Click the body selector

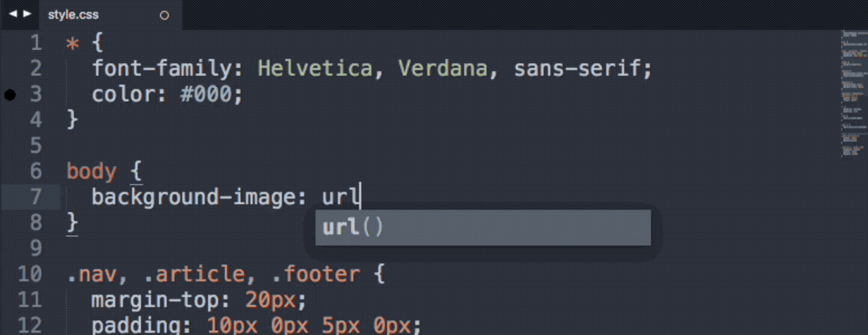click(92, 172)
